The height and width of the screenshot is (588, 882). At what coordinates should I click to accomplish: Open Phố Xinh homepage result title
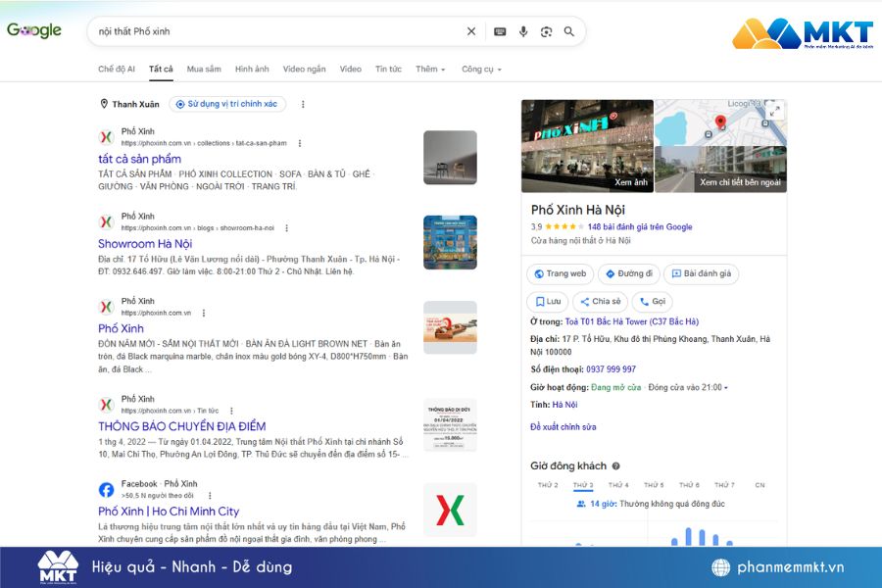(x=121, y=328)
